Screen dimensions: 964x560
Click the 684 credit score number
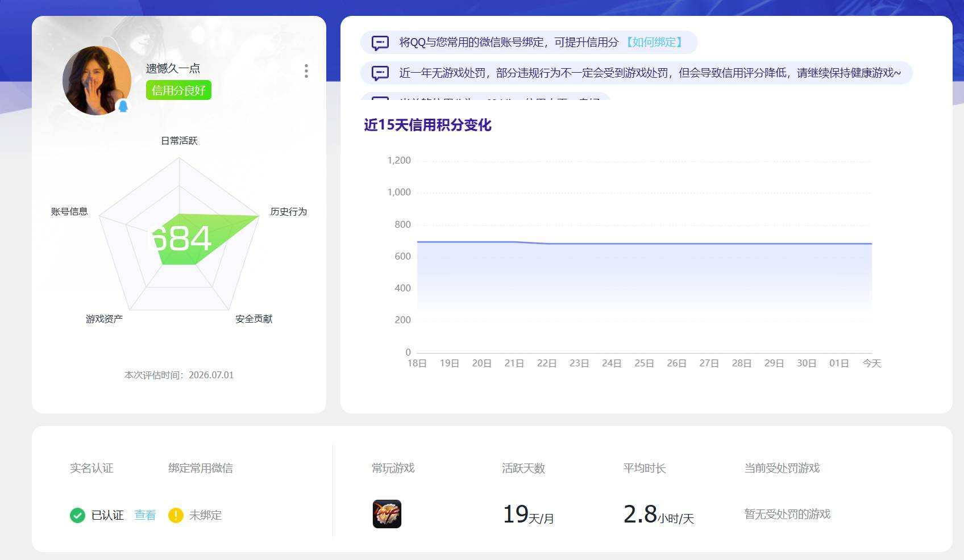tap(180, 239)
